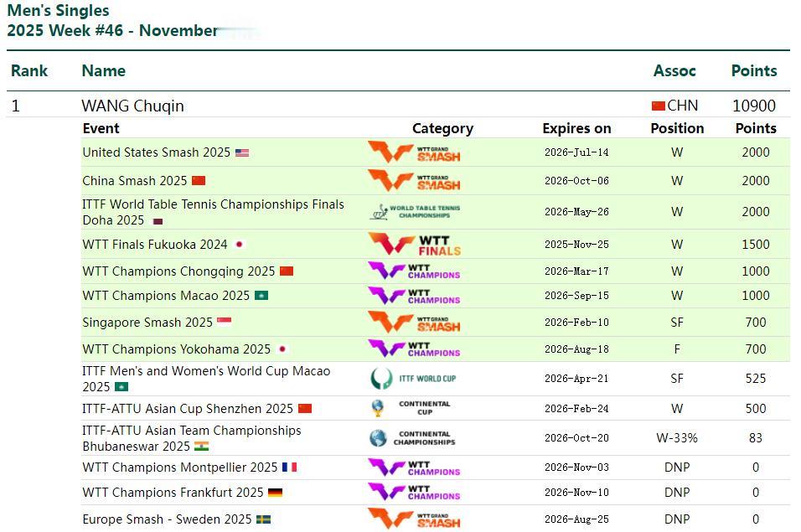801x532 pixels.
Task: Open United States Smash 2025 event
Action: pyautogui.click(x=157, y=152)
